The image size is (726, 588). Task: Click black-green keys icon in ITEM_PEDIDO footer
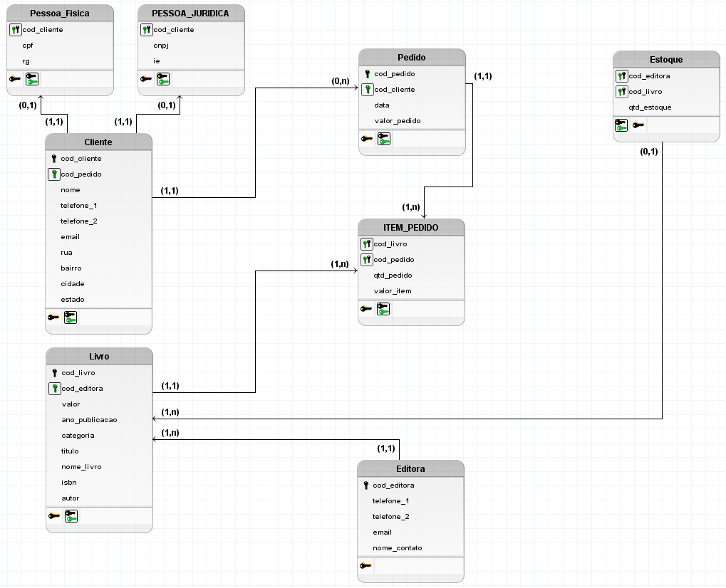pyautogui.click(x=383, y=309)
